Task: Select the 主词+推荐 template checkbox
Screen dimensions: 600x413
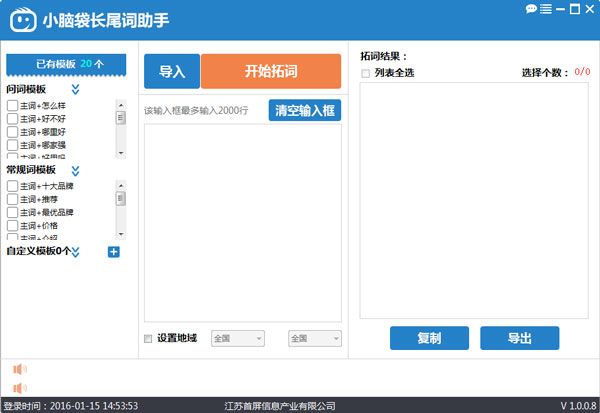Action: pos(12,199)
